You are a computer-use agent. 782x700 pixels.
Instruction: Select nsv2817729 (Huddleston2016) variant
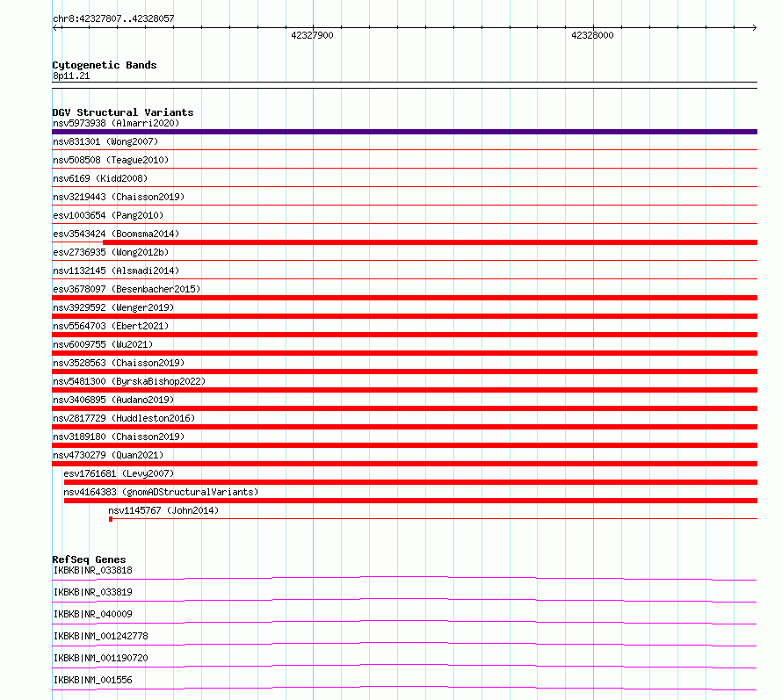pos(124,418)
